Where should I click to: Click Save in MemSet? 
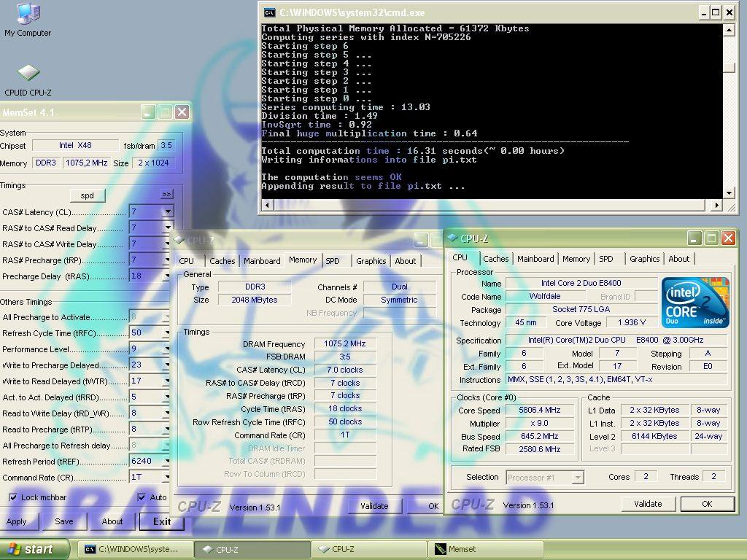click(x=64, y=521)
